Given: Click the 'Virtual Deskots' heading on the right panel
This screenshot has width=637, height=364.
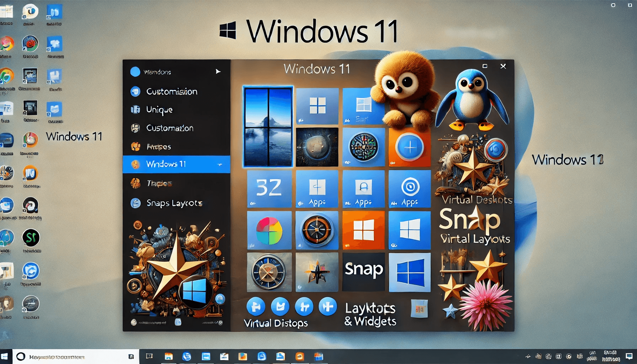Looking at the screenshot, I should (477, 200).
